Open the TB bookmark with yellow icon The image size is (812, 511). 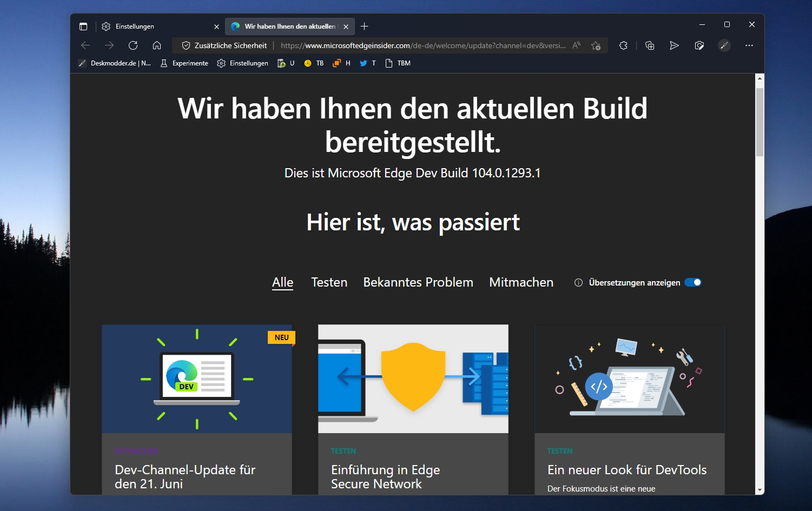[x=314, y=63]
